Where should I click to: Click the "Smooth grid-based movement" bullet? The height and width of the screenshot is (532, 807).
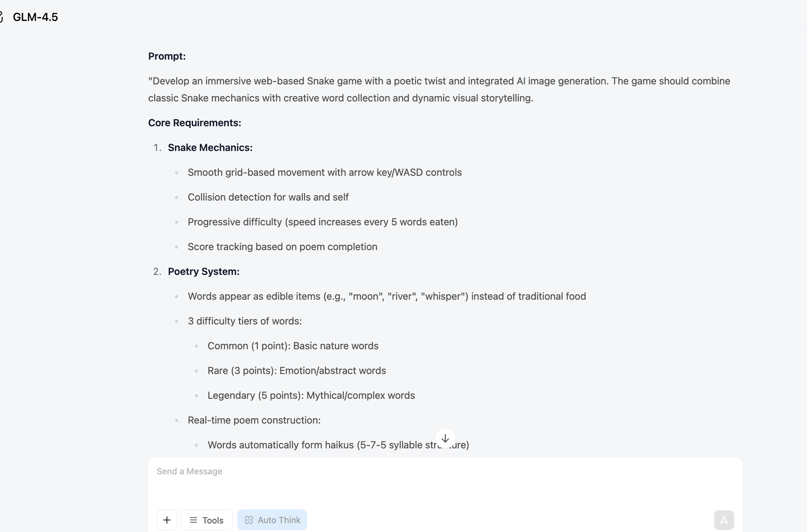pyautogui.click(x=325, y=172)
